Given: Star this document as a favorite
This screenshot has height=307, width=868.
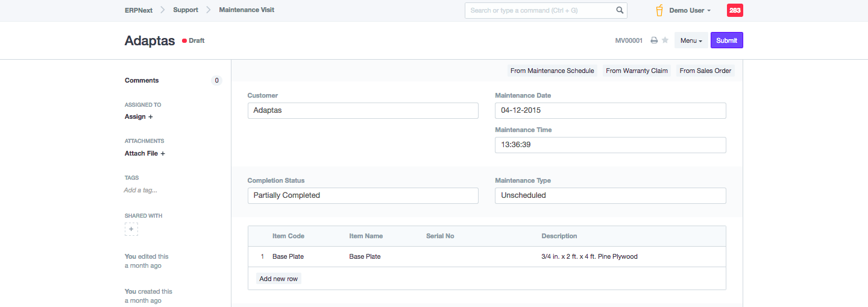Looking at the screenshot, I should (665, 40).
